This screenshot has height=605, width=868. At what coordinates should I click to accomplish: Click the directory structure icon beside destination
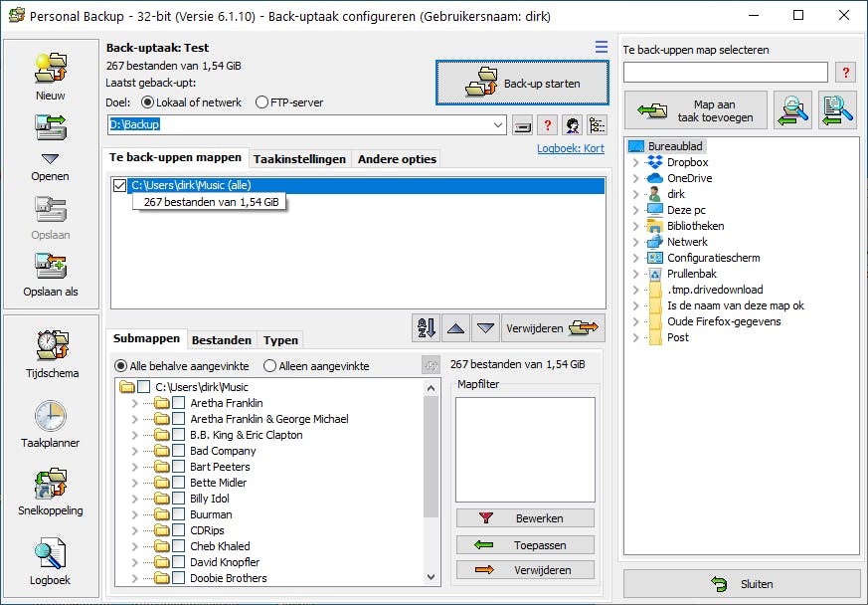(597, 125)
